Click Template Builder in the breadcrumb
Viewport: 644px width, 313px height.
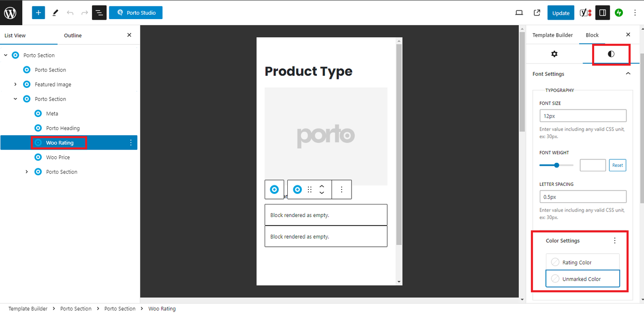click(x=28, y=308)
